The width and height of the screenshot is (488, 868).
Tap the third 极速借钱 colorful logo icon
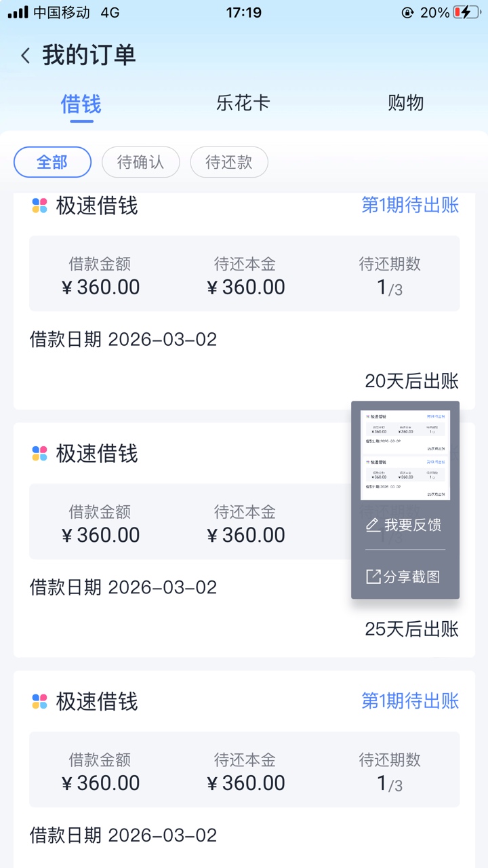[39, 701]
